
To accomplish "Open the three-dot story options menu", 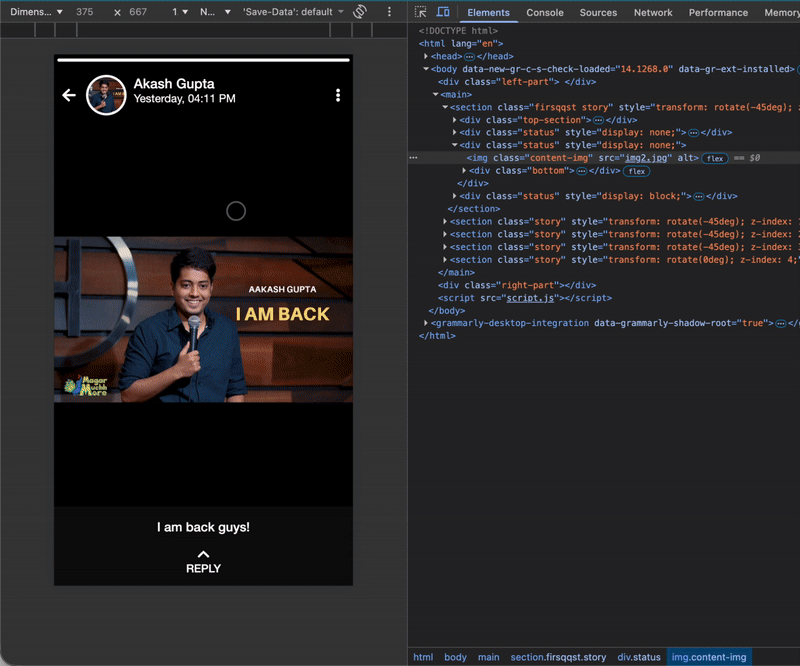I will (338, 95).
